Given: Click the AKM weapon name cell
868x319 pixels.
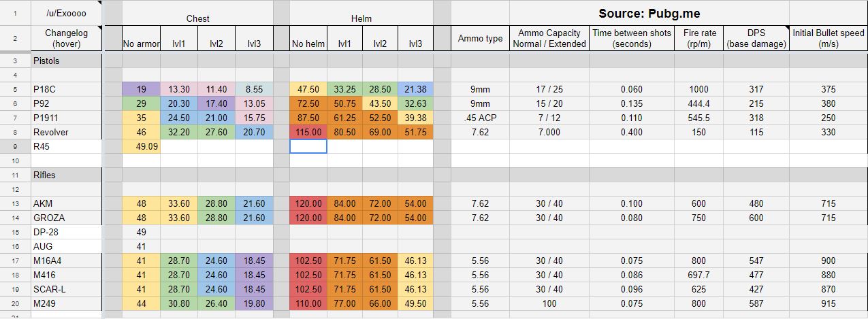Looking at the screenshot, I should [x=67, y=203].
